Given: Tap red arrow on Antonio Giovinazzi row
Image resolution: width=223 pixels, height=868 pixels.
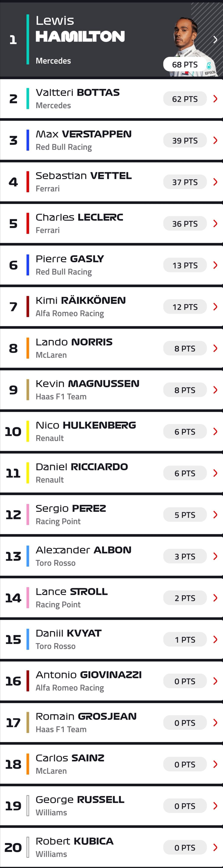Looking at the screenshot, I should (215, 681).
